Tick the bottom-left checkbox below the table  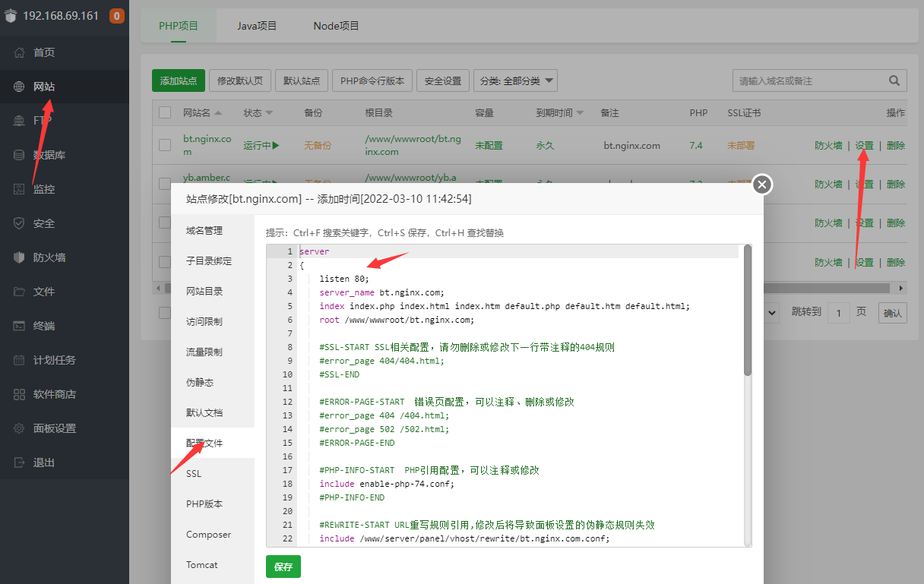coord(165,312)
